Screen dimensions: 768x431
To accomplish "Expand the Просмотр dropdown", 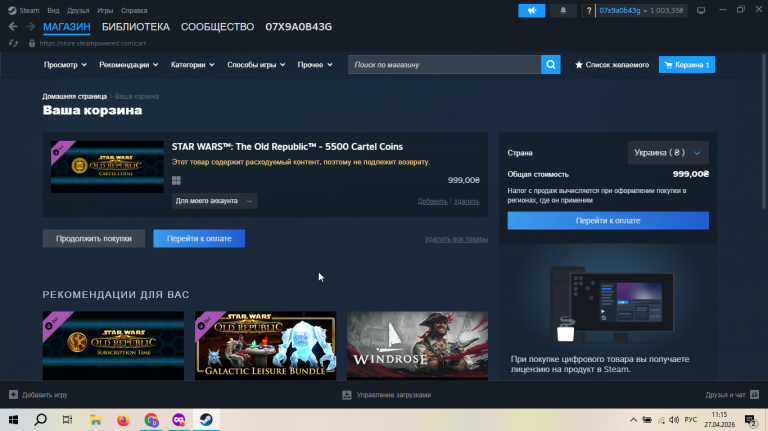I will pos(65,65).
